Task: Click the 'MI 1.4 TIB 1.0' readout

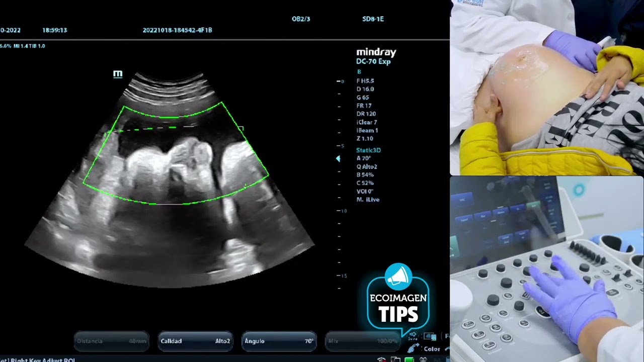Action: click(29, 46)
